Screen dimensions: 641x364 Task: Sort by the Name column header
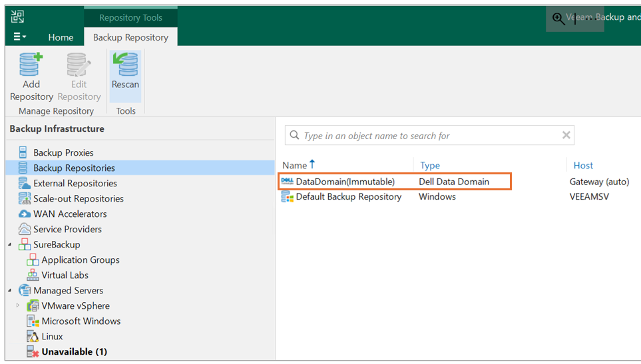coord(295,166)
